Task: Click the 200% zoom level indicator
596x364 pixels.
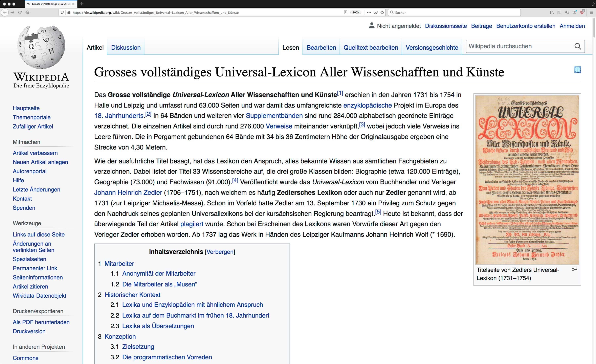Action: point(356,12)
